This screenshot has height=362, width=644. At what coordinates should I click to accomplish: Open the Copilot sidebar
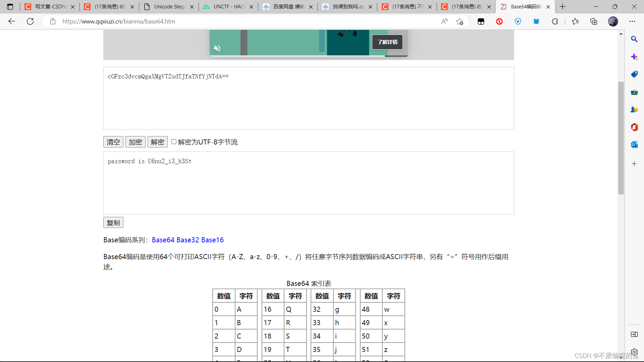[635, 57]
